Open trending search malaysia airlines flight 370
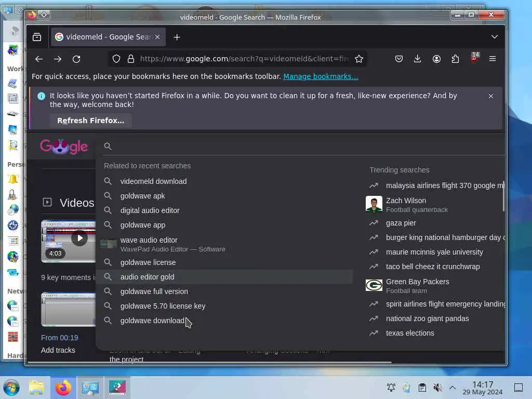The height and width of the screenshot is (399, 532). point(436,185)
